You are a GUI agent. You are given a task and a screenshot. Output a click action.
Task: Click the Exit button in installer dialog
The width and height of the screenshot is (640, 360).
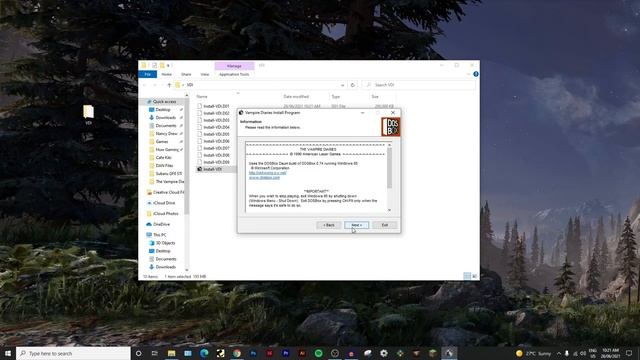(x=384, y=225)
